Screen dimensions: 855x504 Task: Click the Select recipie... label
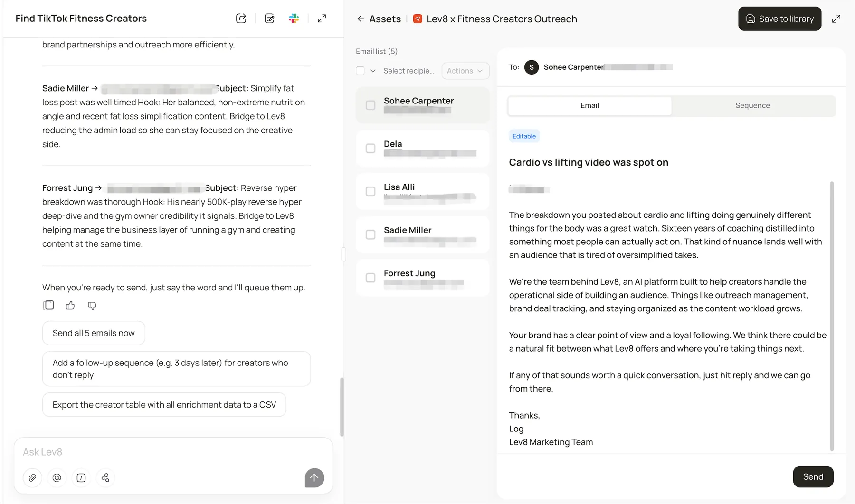(x=408, y=71)
